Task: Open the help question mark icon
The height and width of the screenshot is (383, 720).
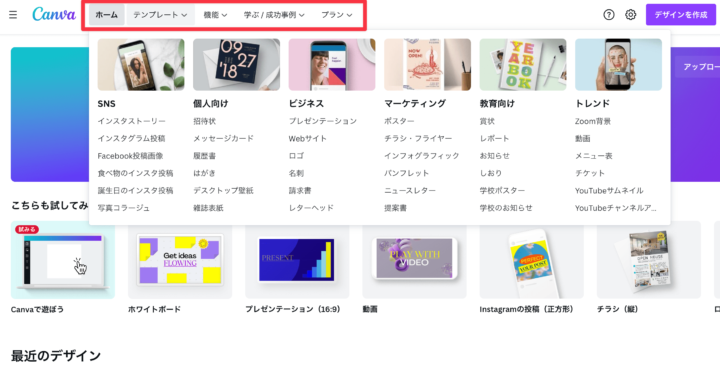Action: (x=608, y=15)
